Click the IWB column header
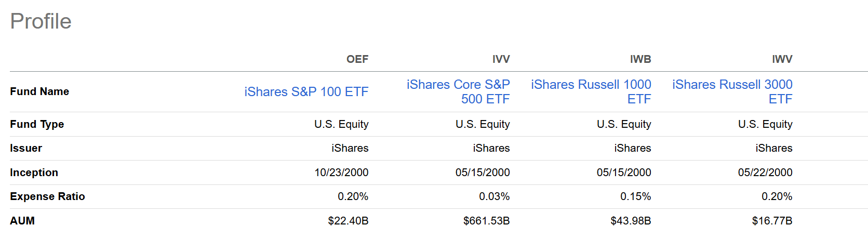 point(640,59)
